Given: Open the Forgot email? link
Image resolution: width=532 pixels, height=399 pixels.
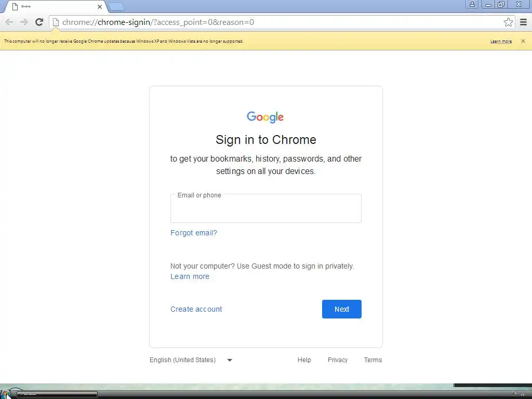Looking at the screenshot, I should coord(194,233).
